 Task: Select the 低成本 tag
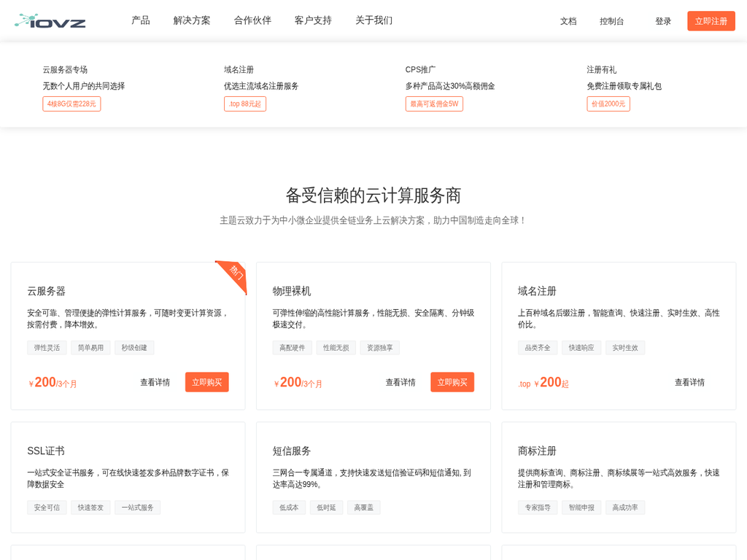click(x=289, y=507)
